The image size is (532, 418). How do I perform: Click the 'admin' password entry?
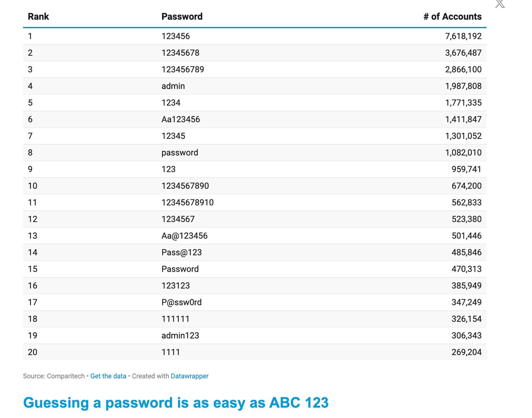pyautogui.click(x=173, y=86)
